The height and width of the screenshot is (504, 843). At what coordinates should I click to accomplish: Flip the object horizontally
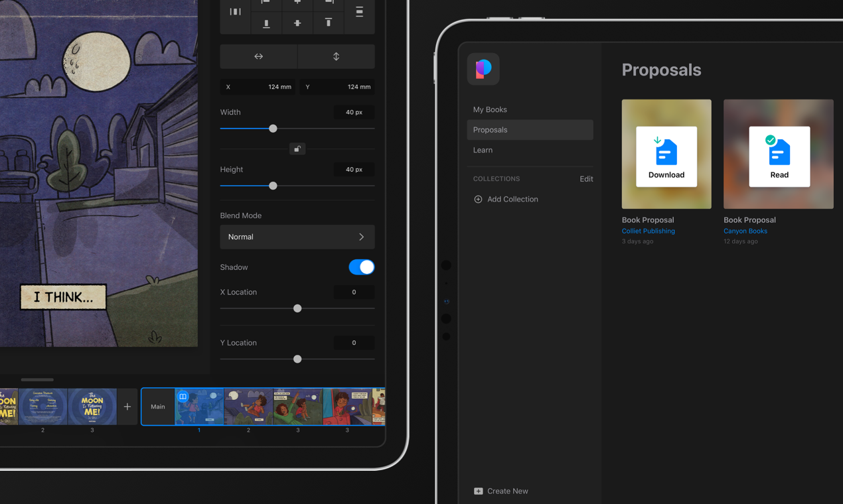pyautogui.click(x=259, y=56)
